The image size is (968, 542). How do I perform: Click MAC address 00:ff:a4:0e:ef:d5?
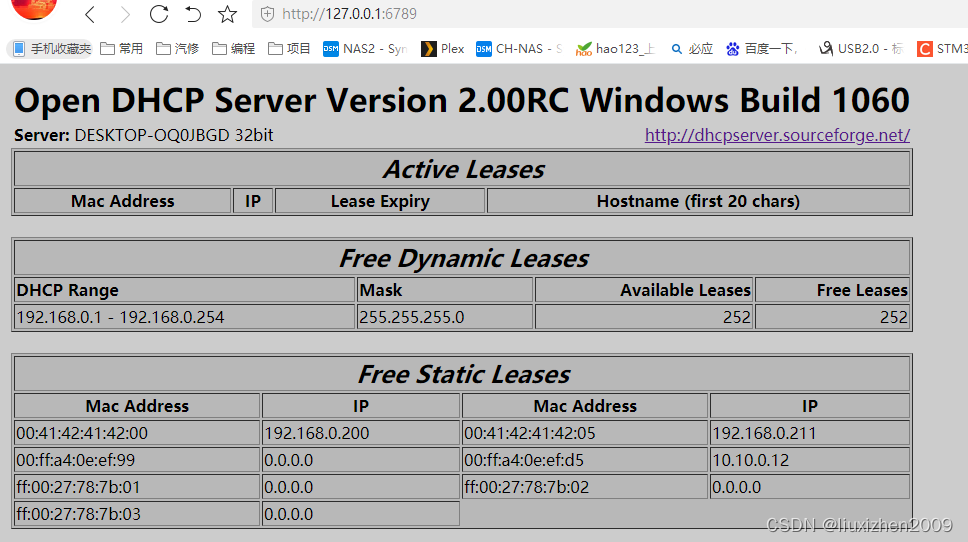(585, 461)
